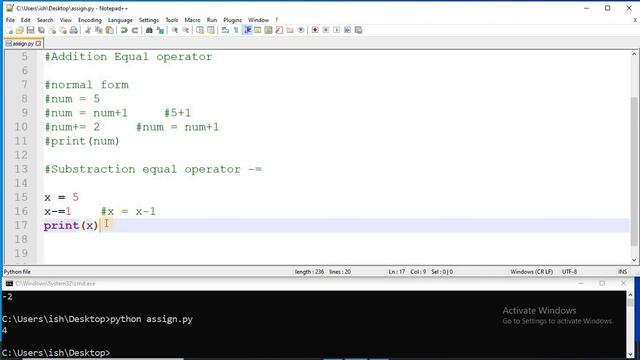Click the Copy toolbar icon
This screenshot has height=360, width=640.
[99, 30]
